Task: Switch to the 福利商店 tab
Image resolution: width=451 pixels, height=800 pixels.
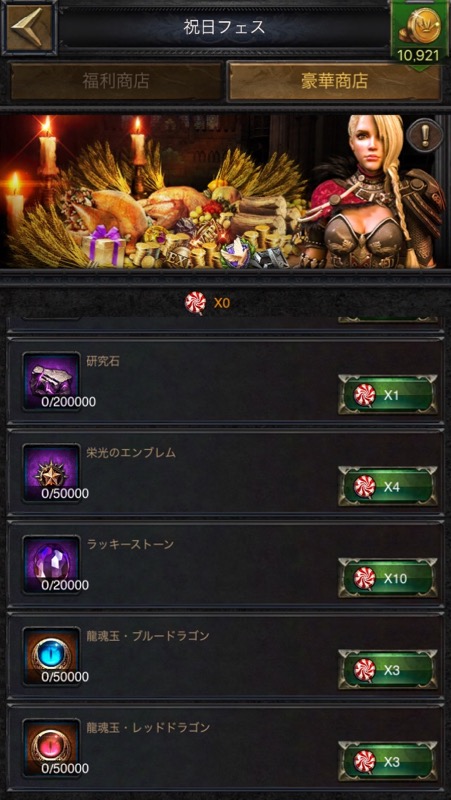Action: point(116,81)
